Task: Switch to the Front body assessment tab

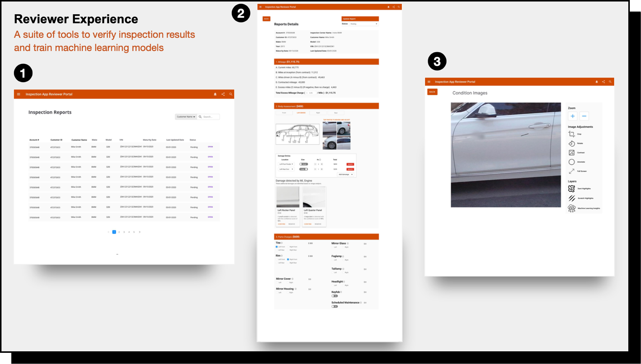Action: [x=284, y=113]
